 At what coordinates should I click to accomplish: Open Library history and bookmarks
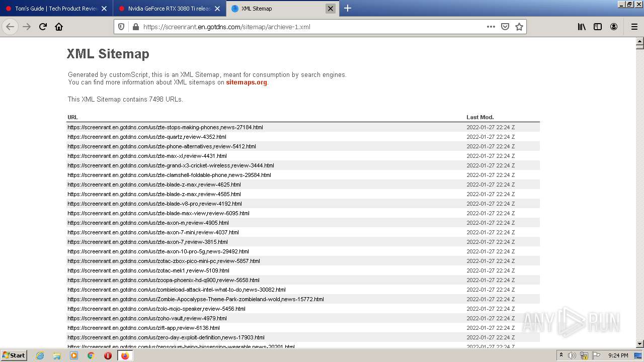(x=582, y=27)
